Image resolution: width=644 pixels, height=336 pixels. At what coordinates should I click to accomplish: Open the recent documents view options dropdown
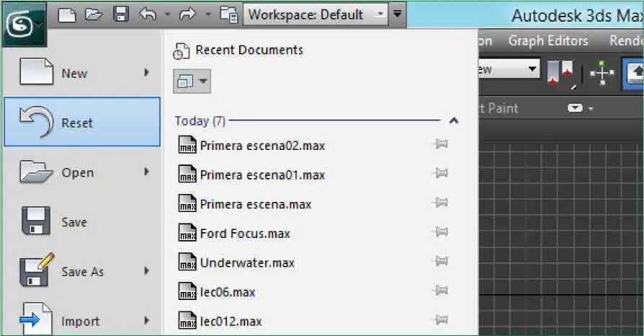click(x=192, y=81)
